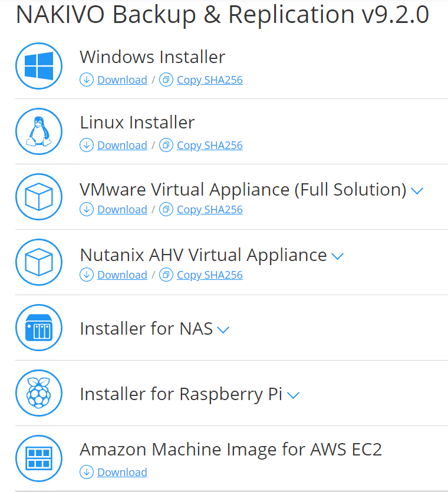Screen dimensions: 448x492
Task: Click the Linux penguin icon
Action: click(x=39, y=131)
